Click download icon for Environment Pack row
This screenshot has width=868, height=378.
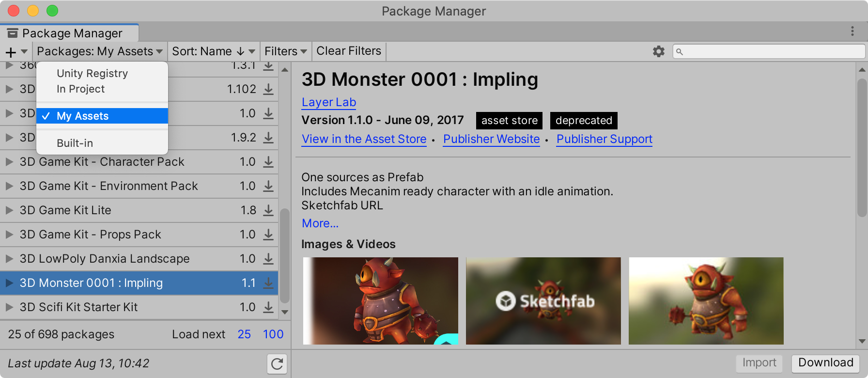tap(268, 186)
